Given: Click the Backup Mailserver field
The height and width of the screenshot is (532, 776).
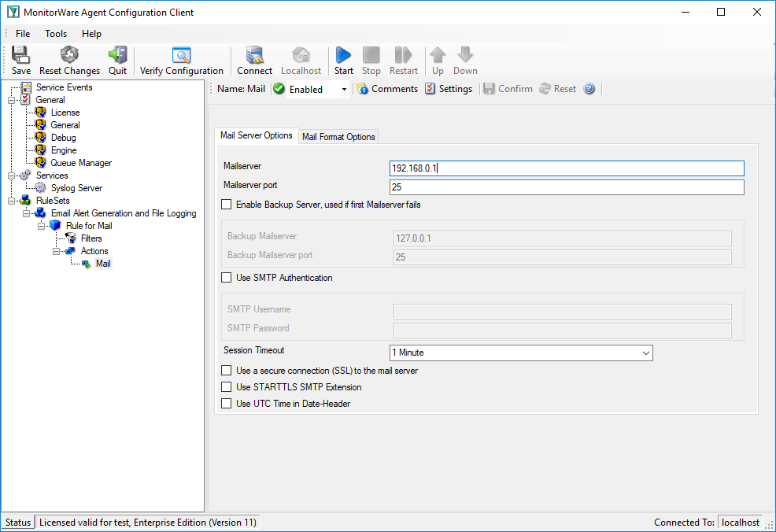Looking at the screenshot, I should click(562, 238).
